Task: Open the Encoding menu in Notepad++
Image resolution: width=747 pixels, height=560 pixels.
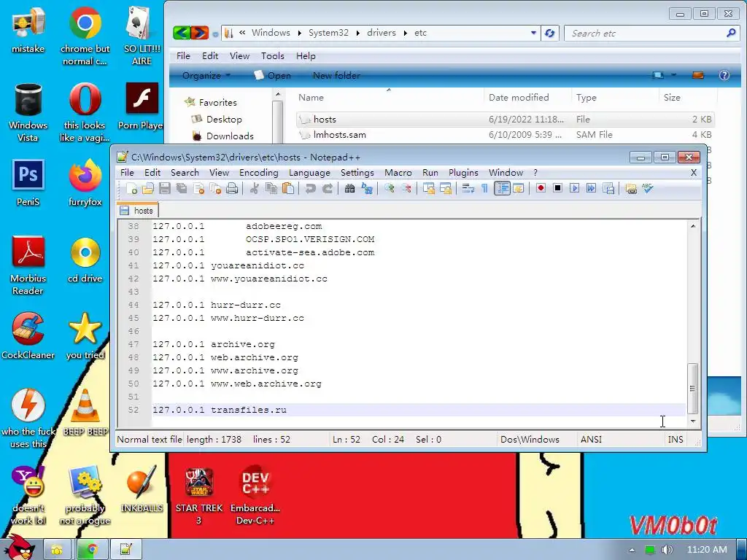Action: (x=259, y=173)
